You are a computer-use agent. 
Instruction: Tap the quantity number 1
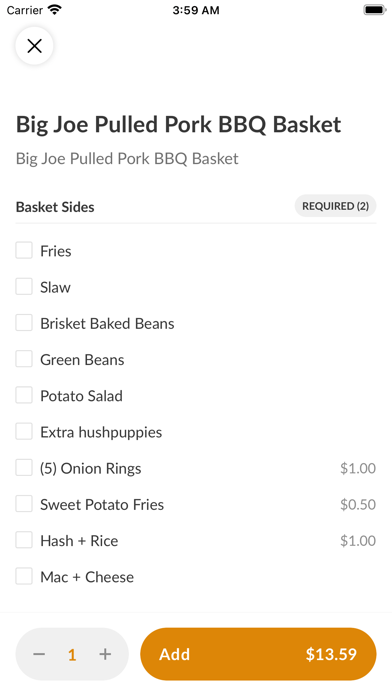72,654
